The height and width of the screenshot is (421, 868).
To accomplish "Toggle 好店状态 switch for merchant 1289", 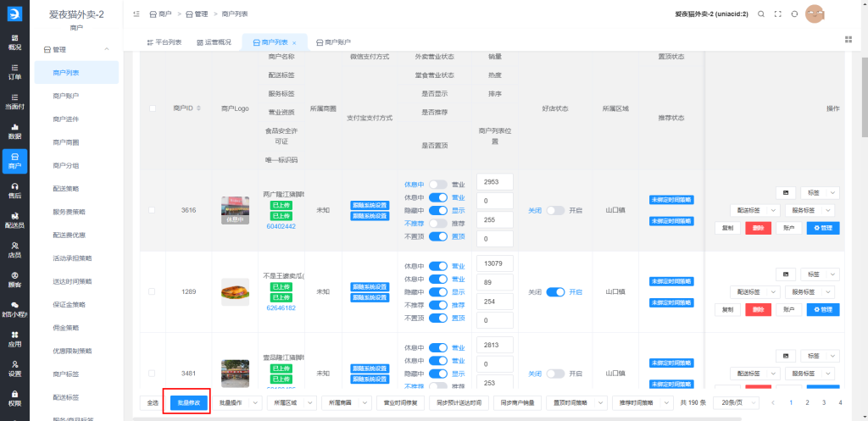I will click(x=555, y=291).
